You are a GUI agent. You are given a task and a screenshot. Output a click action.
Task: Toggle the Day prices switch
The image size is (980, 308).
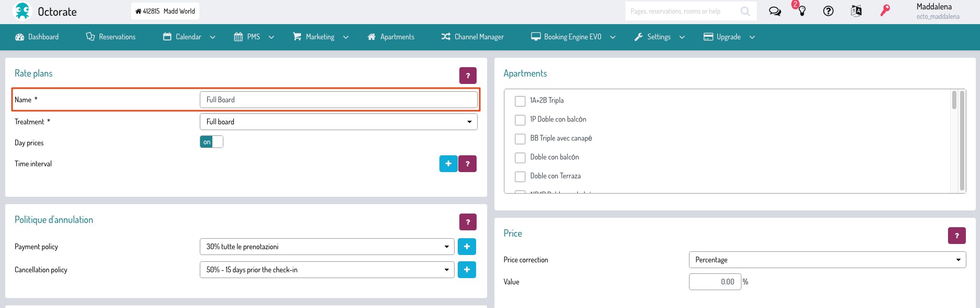tap(211, 142)
